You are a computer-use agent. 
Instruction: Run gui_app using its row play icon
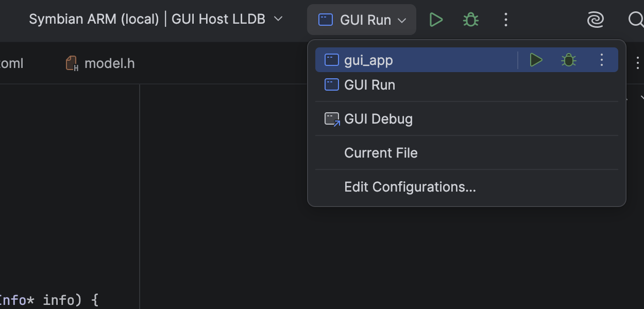pos(536,60)
